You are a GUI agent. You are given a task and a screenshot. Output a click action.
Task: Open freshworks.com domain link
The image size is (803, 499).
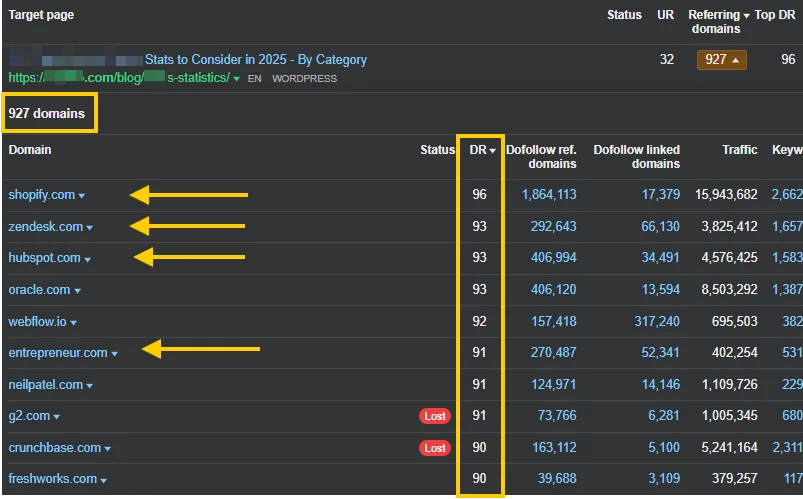click(53, 479)
